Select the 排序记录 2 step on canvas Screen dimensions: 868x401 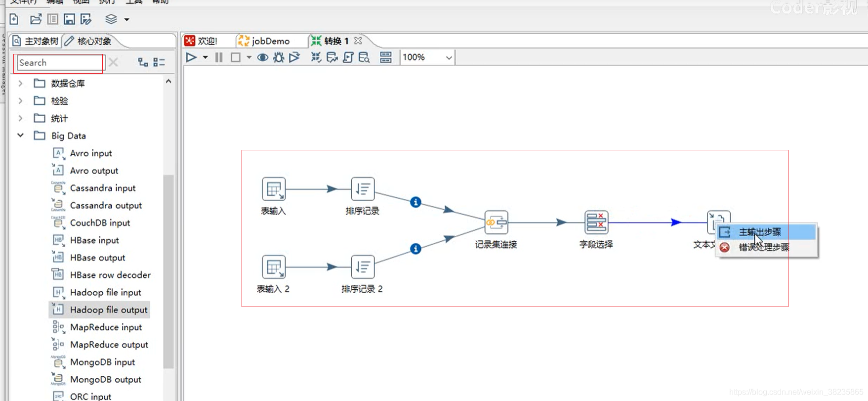pos(363,267)
